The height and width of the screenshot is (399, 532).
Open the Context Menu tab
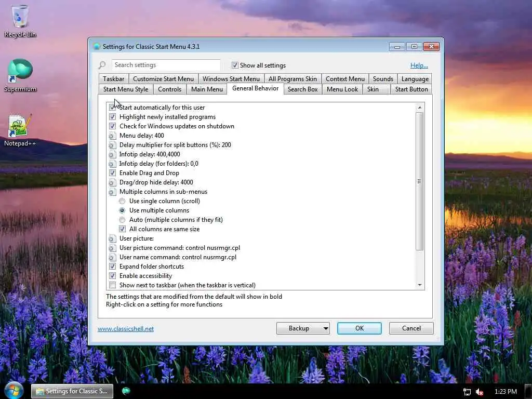pos(345,79)
